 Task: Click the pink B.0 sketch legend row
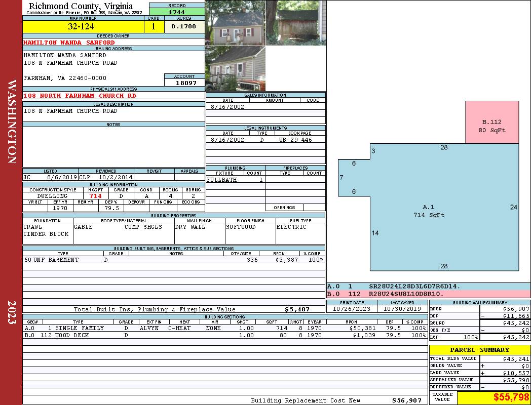click(428, 294)
